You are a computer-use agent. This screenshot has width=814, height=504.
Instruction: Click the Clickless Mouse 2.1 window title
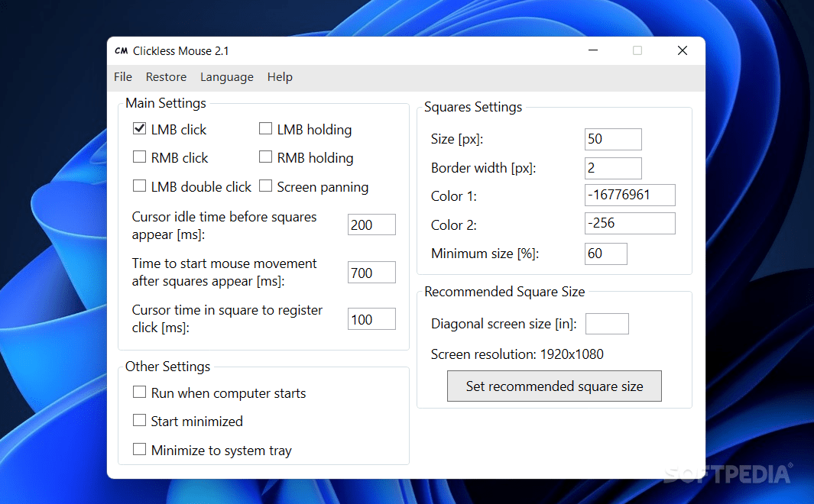[x=180, y=51]
